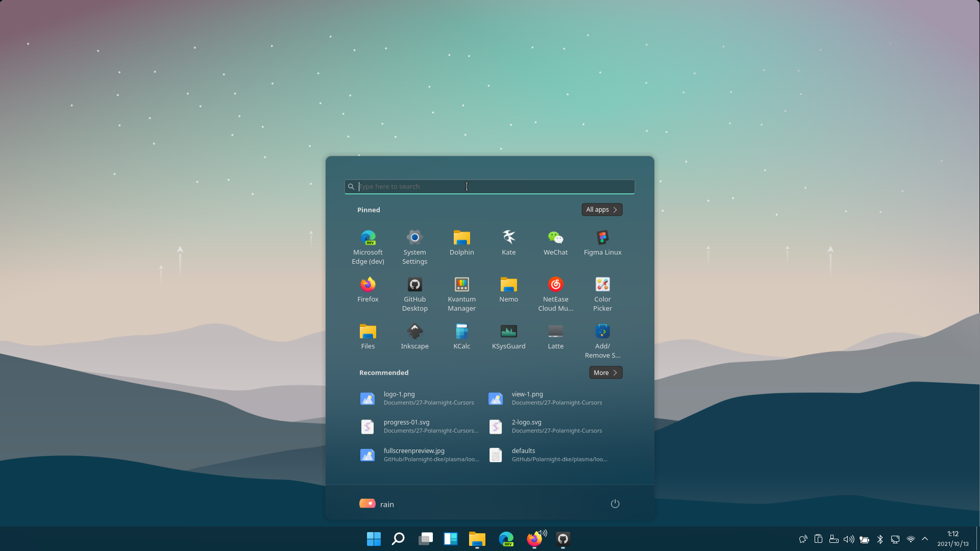Open battery and power tray icon

tap(864, 539)
